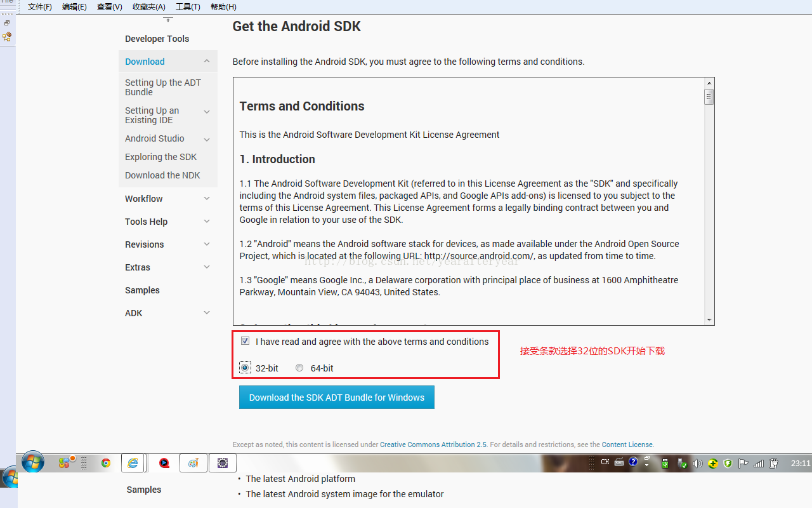The width and height of the screenshot is (812, 508).
Task: Click the 1. Introduction heading
Action: coord(277,159)
